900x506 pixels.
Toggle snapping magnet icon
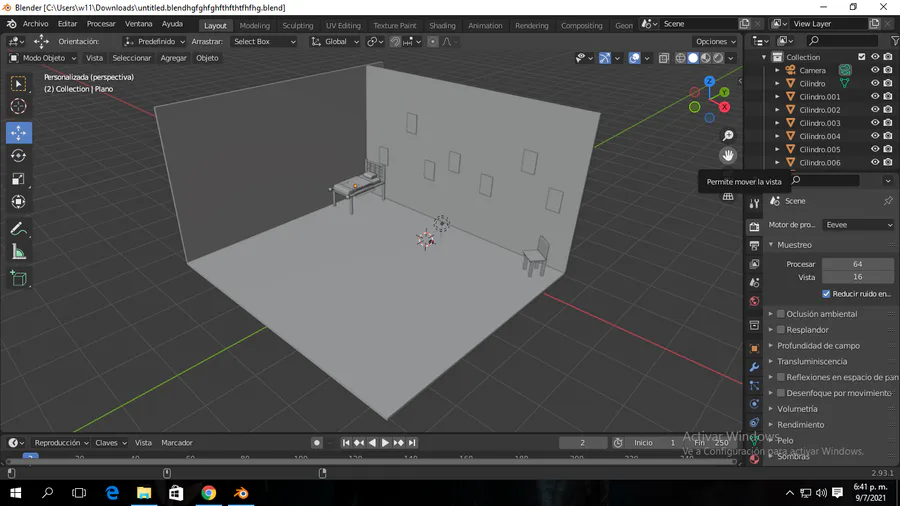pos(395,41)
